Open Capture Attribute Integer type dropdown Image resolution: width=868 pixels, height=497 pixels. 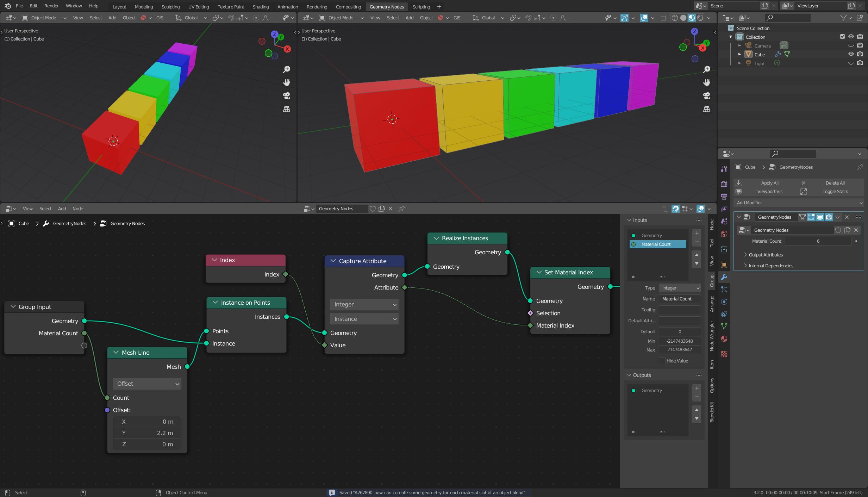click(x=364, y=304)
